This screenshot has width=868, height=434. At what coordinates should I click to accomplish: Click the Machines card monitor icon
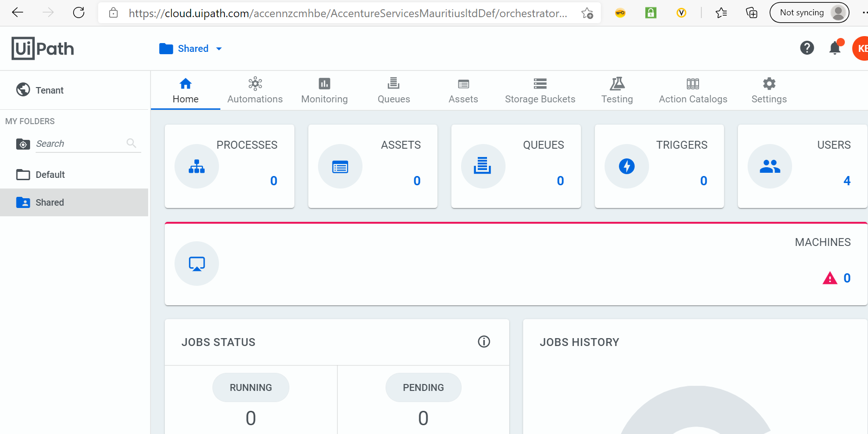[x=196, y=263]
